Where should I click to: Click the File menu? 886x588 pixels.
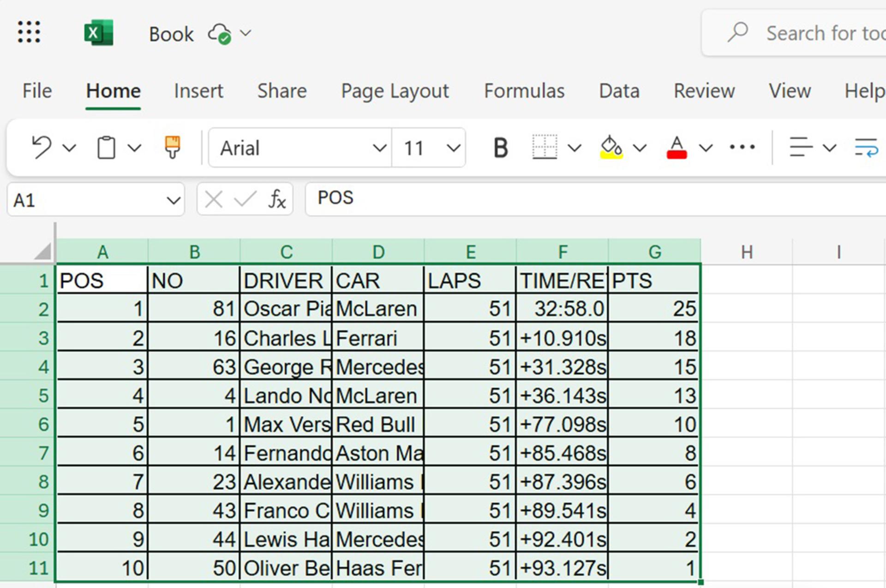point(37,91)
